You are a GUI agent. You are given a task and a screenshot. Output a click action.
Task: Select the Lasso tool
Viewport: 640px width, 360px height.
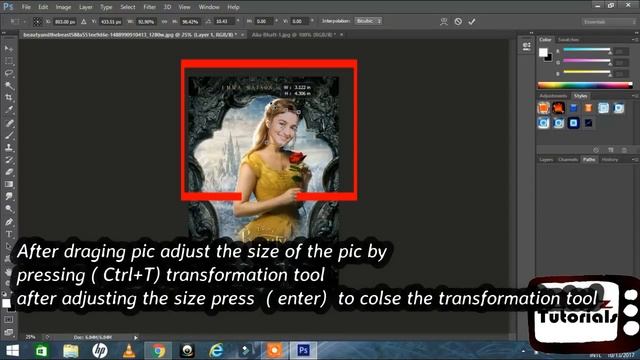tap(9, 73)
